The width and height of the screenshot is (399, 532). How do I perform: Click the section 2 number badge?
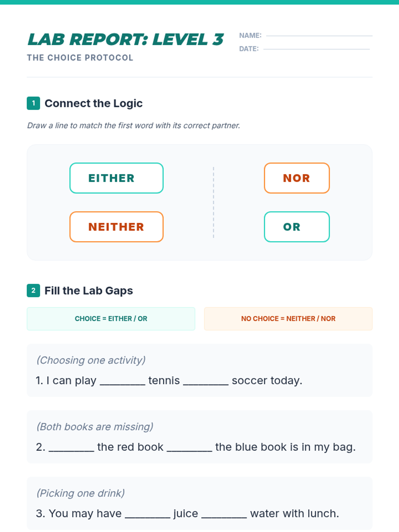tap(33, 290)
